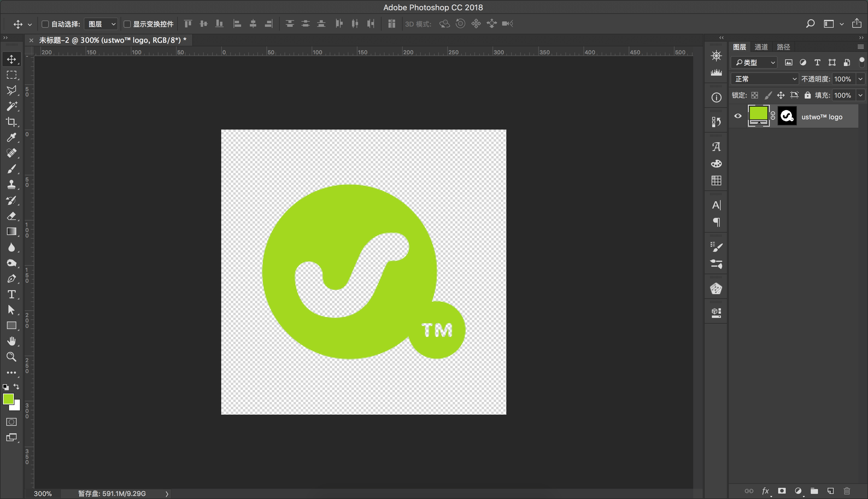Open the Layers panel flyout menu
The image size is (868, 499).
click(860, 47)
